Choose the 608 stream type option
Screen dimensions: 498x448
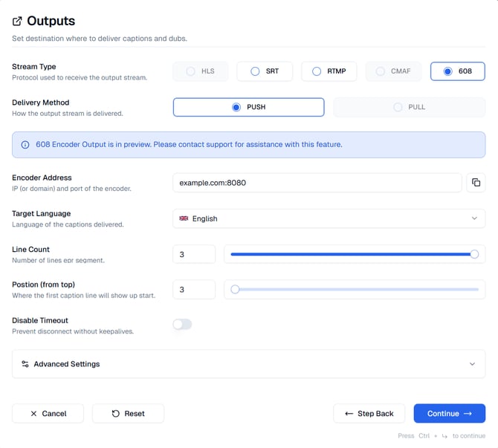tap(457, 71)
